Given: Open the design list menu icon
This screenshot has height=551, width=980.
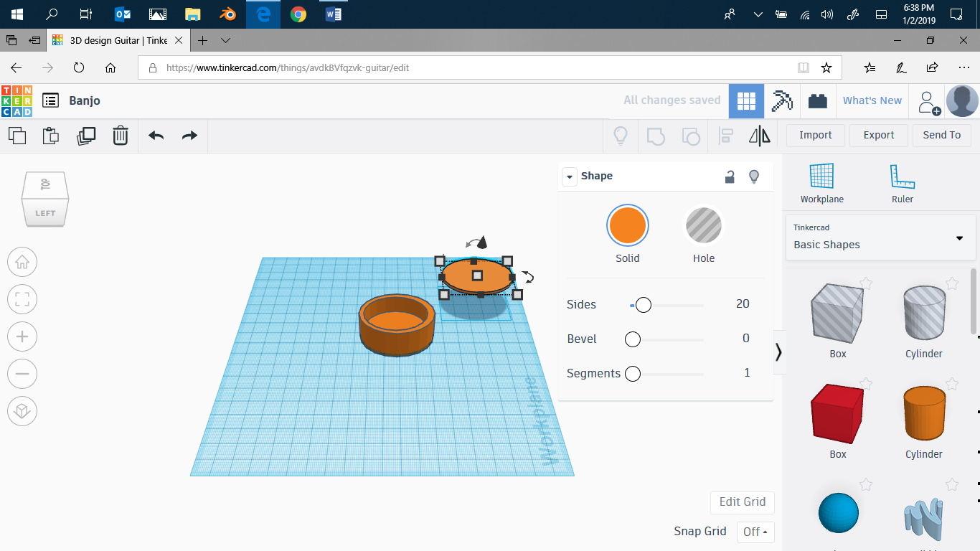Looking at the screenshot, I should click(50, 100).
